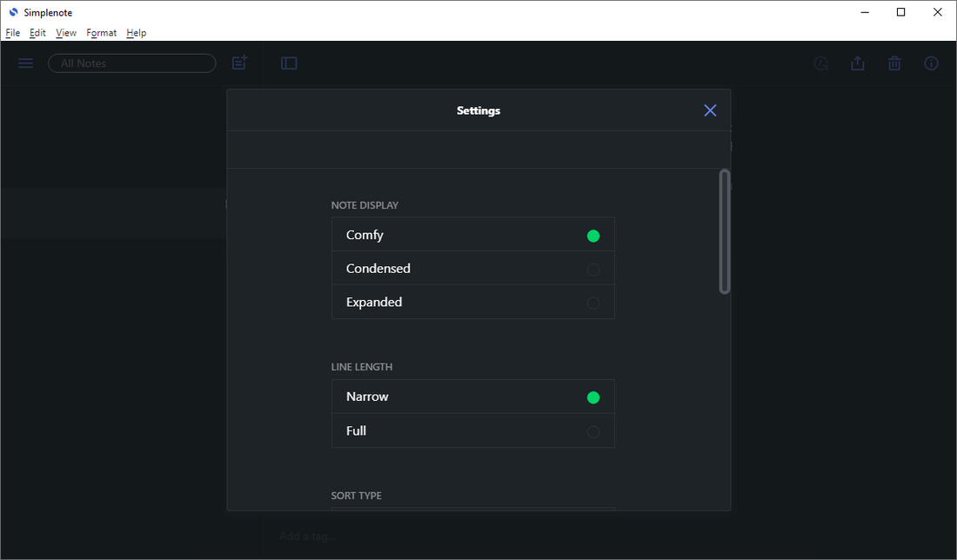Click the New Note icon
This screenshot has height=560, width=957.
click(239, 63)
